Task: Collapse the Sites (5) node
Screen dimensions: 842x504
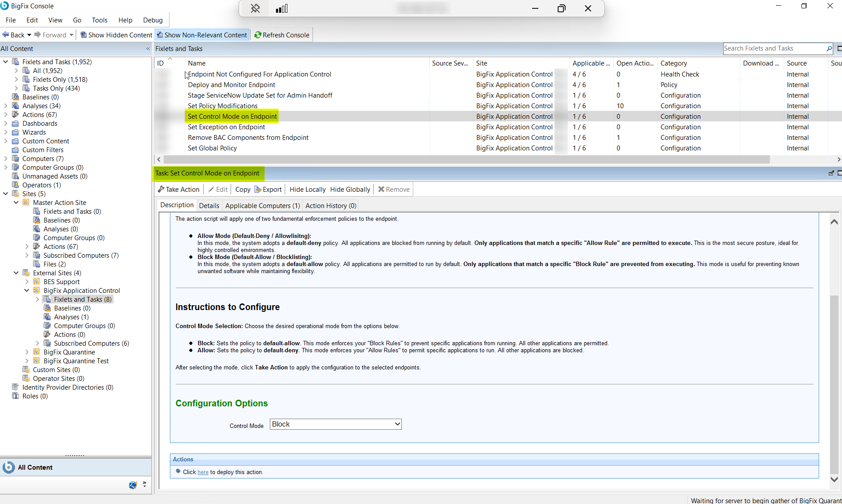Action: point(6,194)
